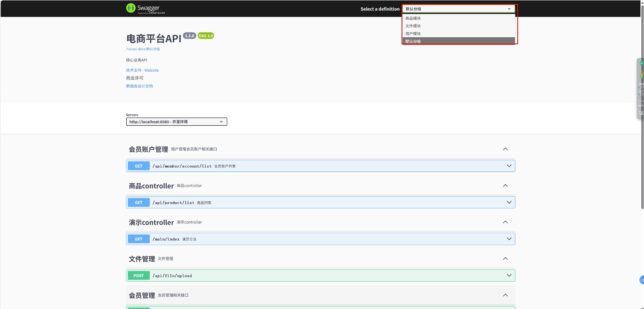The width and height of the screenshot is (644, 309).
Task: Open the 数据库设计文档 link
Action: (139, 86)
